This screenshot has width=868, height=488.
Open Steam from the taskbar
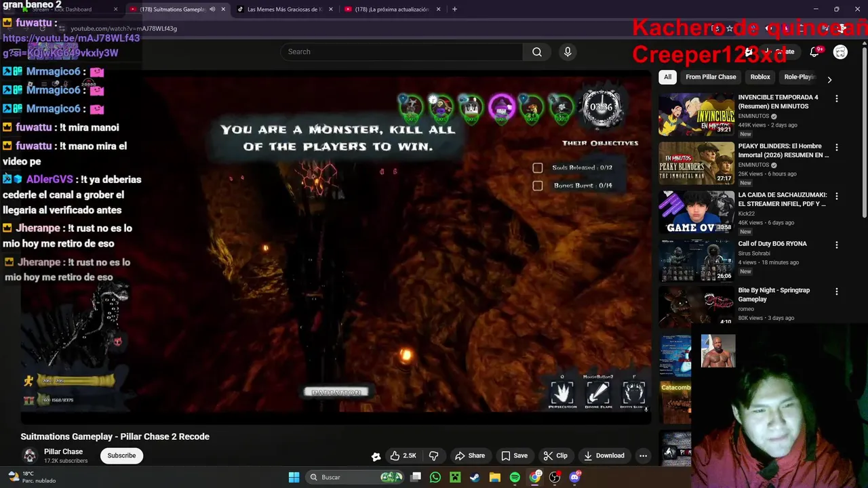click(x=475, y=477)
